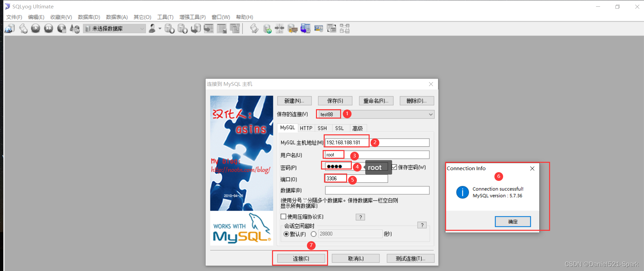Screen dimensions: 644x271
Task: Select the default session timeout radio button
Action: tap(286, 234)
